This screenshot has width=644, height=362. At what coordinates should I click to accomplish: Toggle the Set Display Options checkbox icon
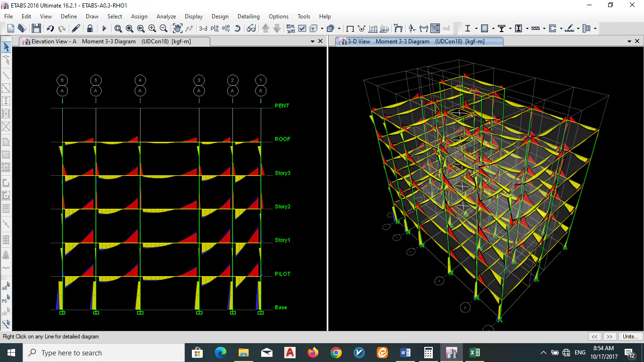click(302, 28)
